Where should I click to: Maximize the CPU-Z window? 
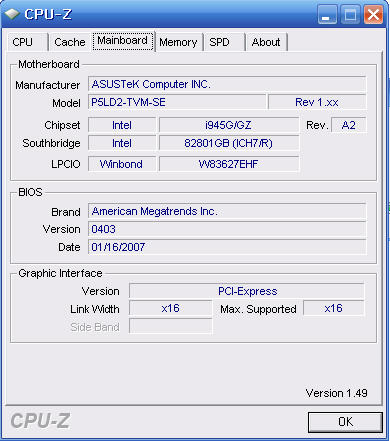point(350,15)
